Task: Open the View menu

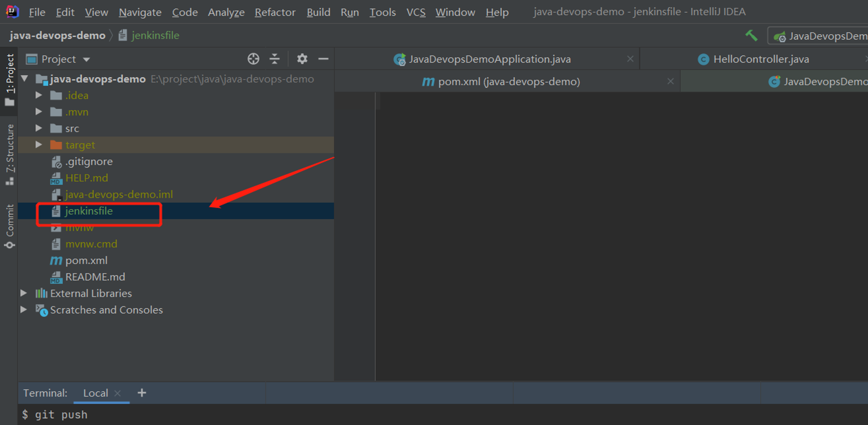Action: click(x=96, y=12)
